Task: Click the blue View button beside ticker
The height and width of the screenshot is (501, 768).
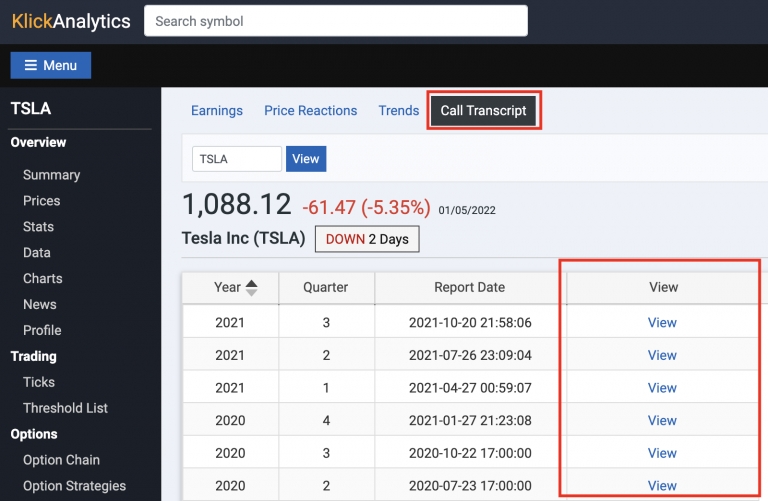Action: tap(306, 159)
